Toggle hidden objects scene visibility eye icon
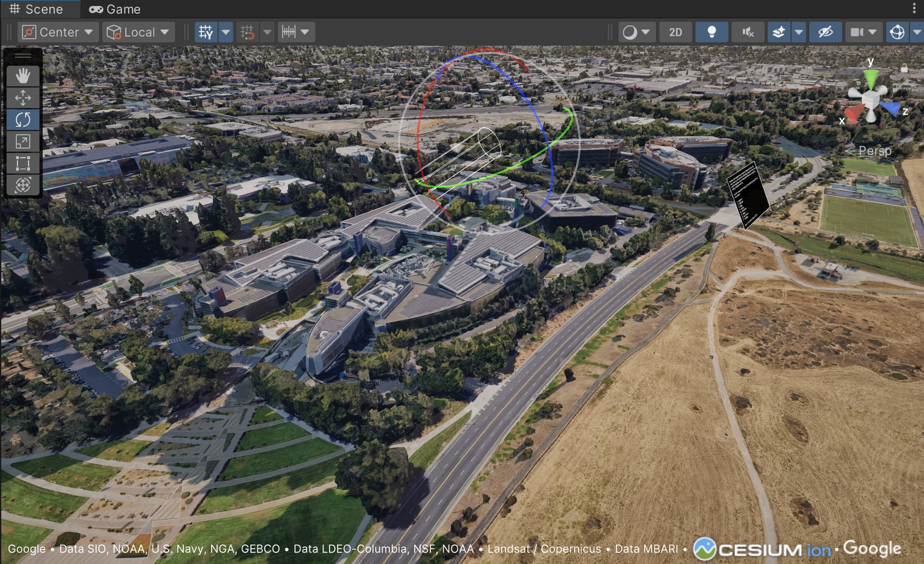Viewport: 924px width, 564px height. [x=825, y=32]
